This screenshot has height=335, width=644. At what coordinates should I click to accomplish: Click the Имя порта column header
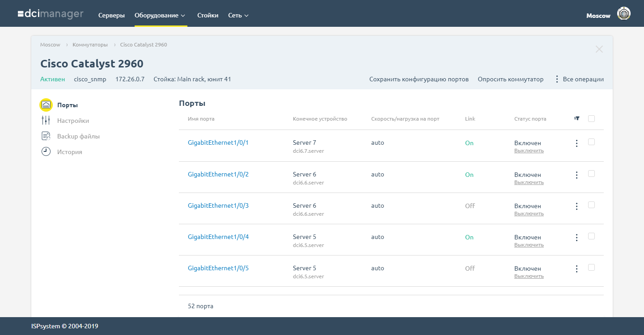[201, 119]
